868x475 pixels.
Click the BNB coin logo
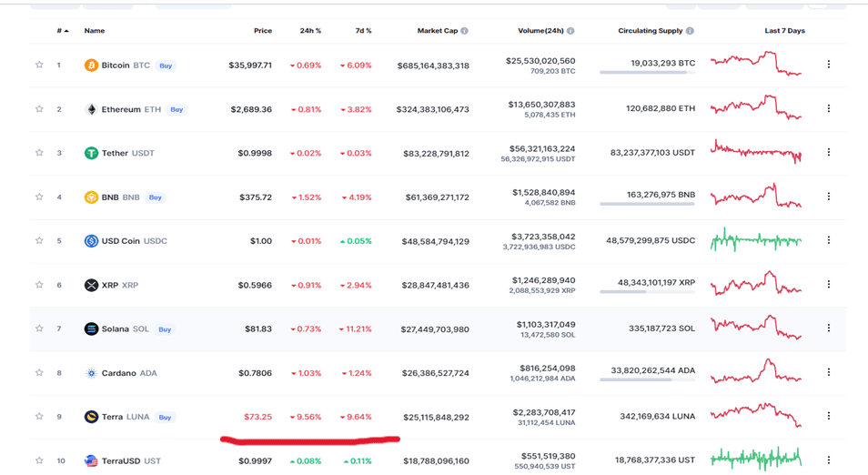click(x=91, y=197)
